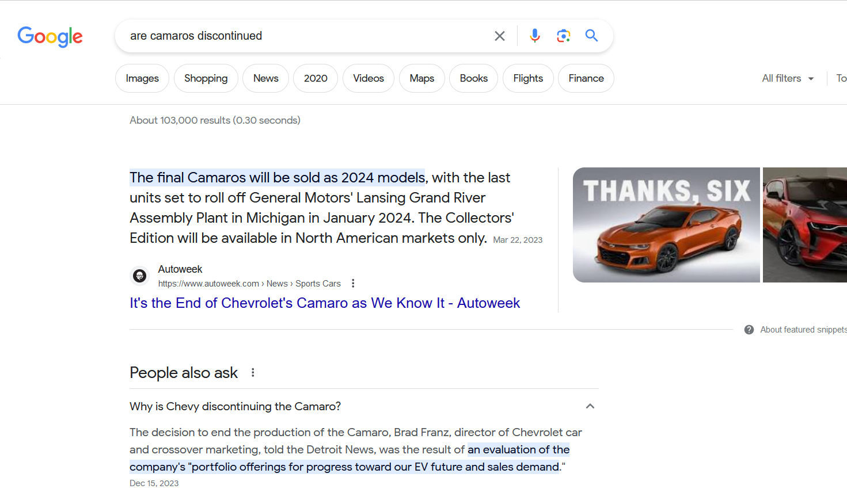Open Google Lens image search icon

click(563, 36)
